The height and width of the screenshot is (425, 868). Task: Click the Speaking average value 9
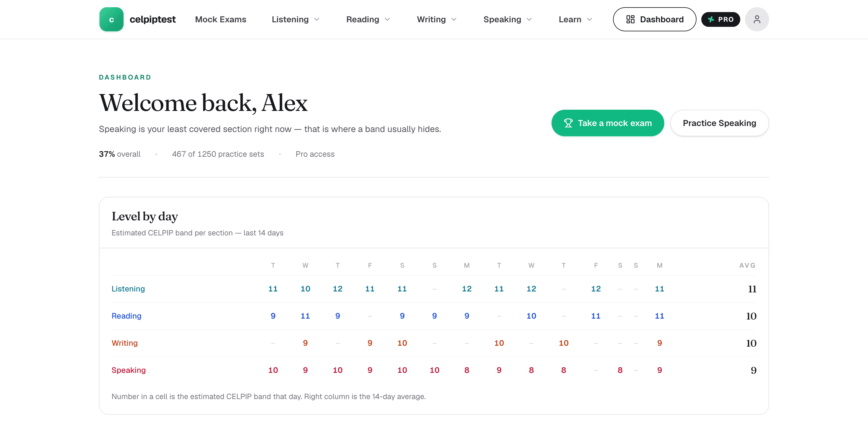click(x=753, y=370)
